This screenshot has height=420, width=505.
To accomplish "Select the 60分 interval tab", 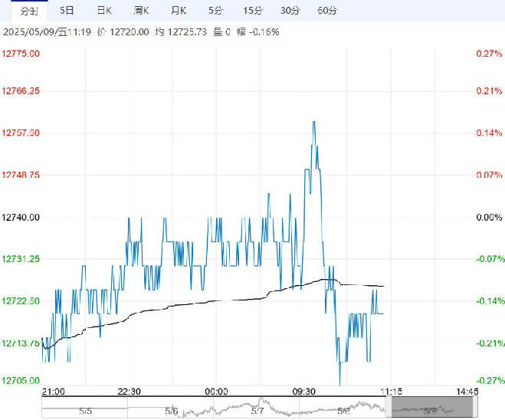I will coord(327,11).
